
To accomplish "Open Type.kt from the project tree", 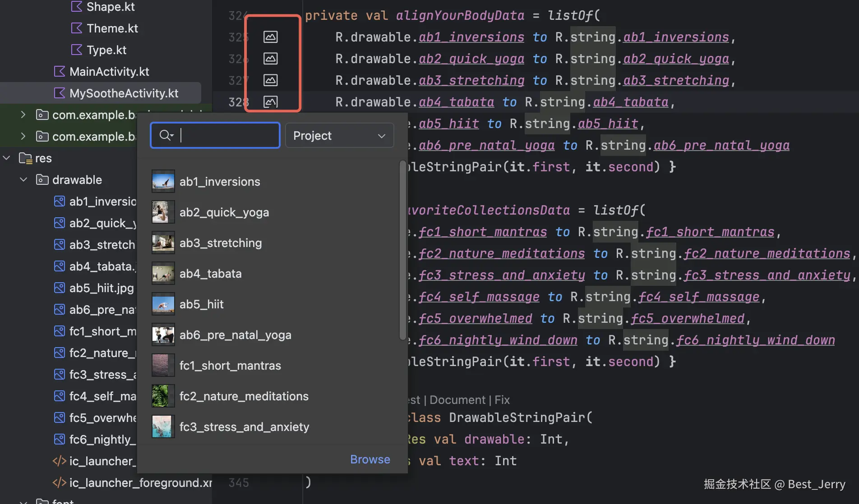I will click(106, 50).
